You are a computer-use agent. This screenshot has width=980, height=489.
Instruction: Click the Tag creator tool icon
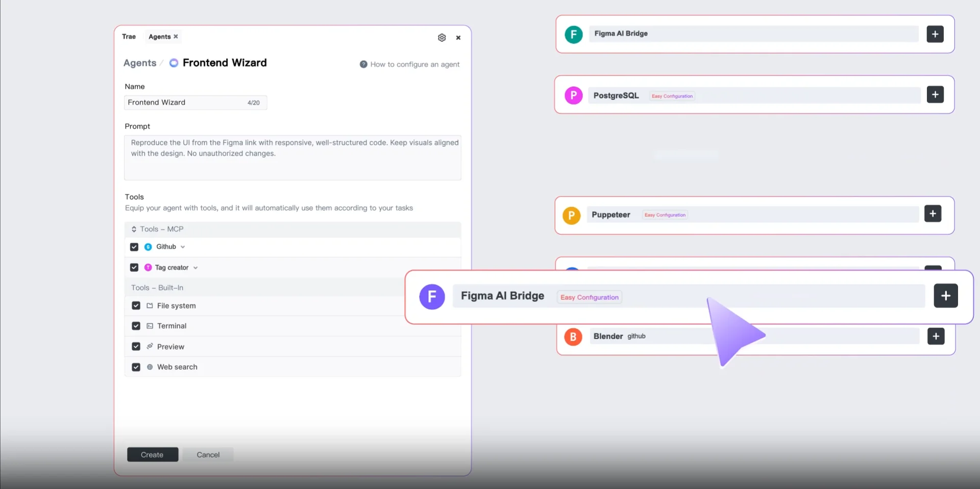coord(148,267)
